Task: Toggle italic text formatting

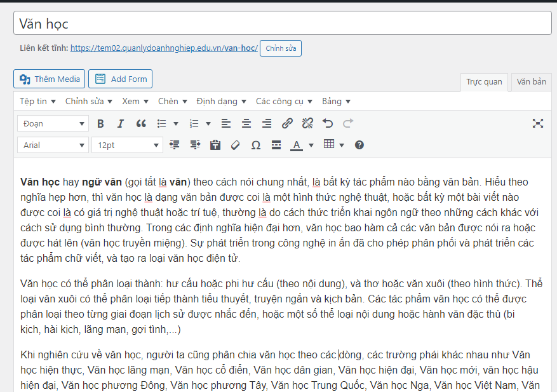Action: click(x=121, y=123)
